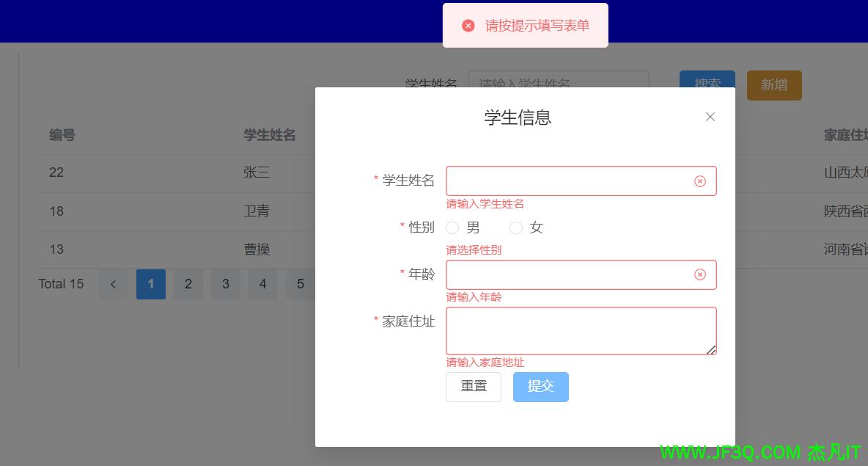
Task: Select the 女 radio button
Action: pyautogui.click(x=516, y=228)
